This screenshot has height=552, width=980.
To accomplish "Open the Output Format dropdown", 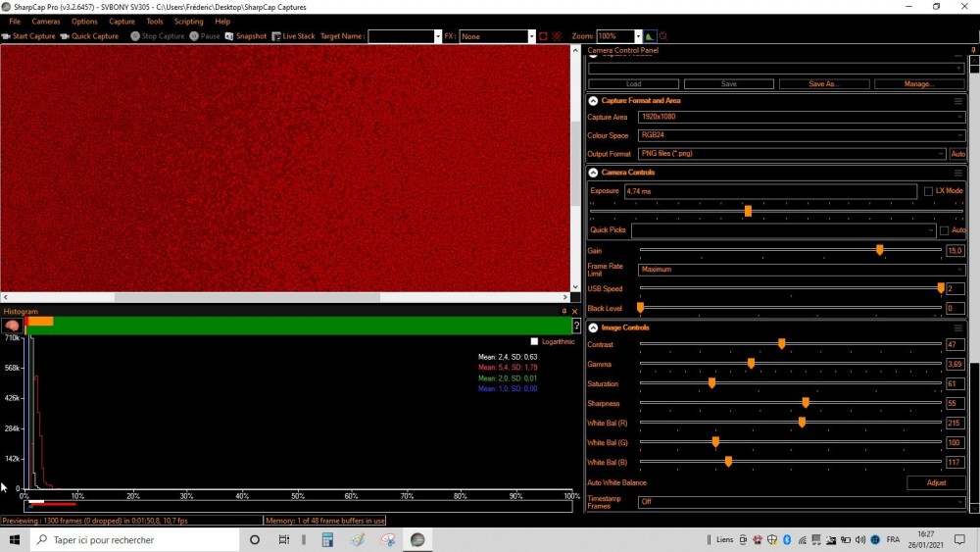I will [792, 154].
